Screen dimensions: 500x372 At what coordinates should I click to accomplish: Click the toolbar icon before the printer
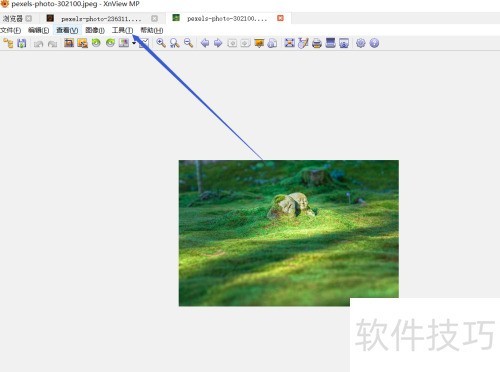coord(303,43)
